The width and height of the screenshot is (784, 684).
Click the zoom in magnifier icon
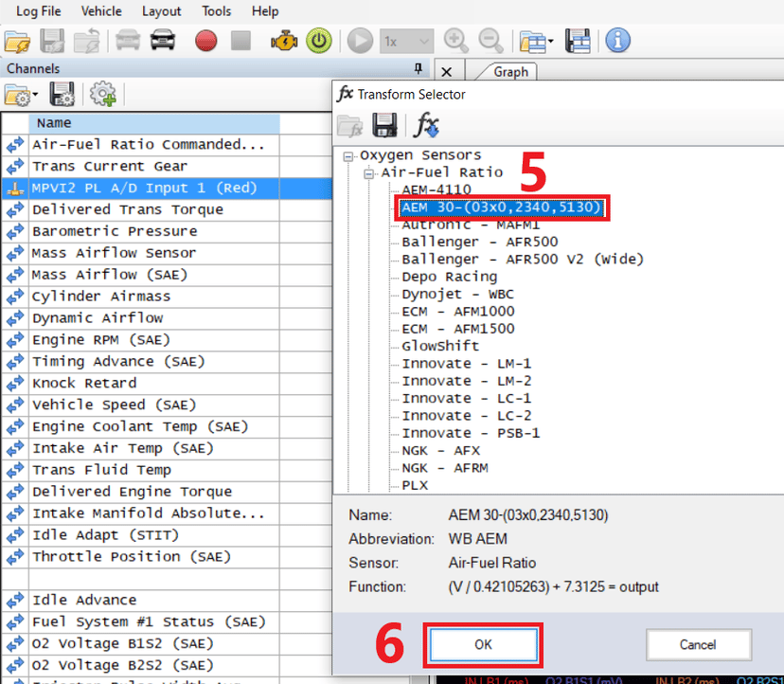pyautogui.click(x=455, y=41)
